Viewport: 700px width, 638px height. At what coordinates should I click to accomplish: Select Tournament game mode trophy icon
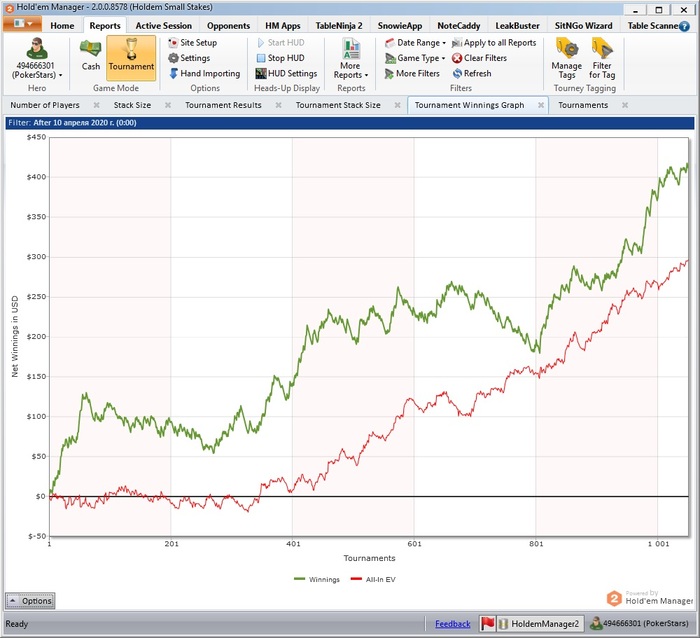point(131,58)
